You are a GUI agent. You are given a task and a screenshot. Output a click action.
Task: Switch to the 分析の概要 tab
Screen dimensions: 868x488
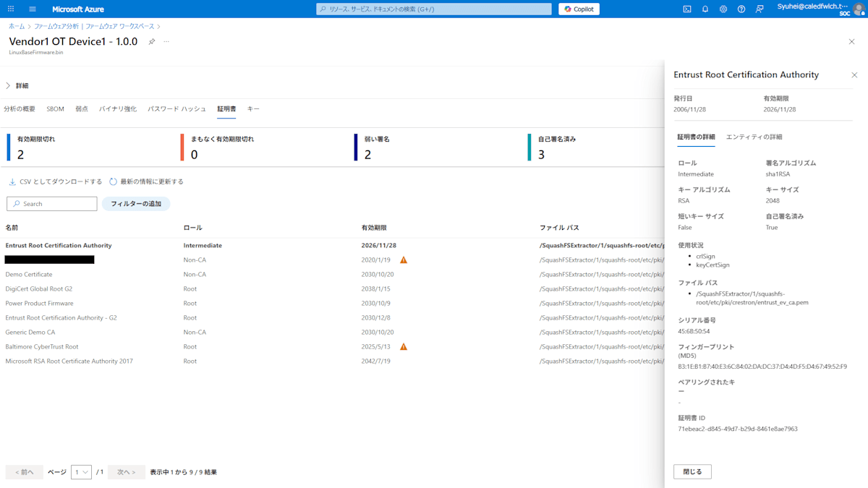(20, 109)
